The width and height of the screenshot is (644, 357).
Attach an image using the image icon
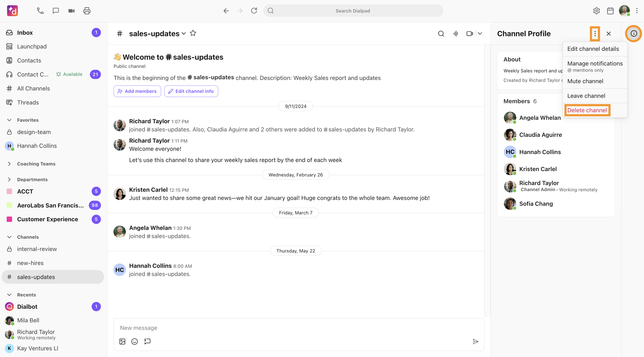[122, 341]
